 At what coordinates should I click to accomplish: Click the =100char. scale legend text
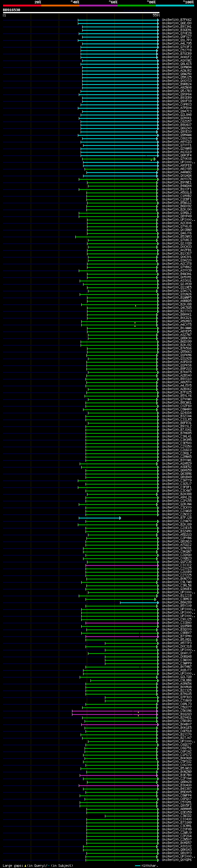click(x=149, y=866)
